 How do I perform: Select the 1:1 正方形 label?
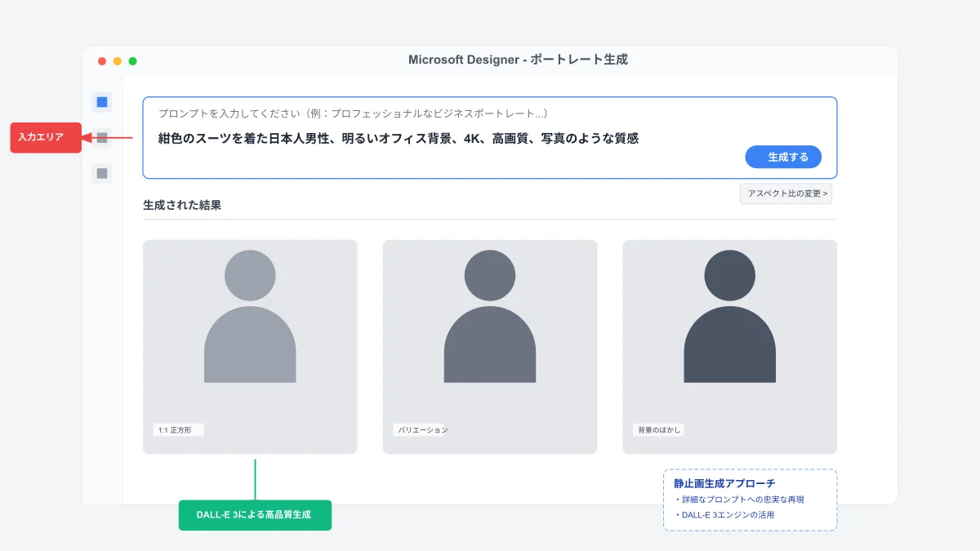coord(178,429)
